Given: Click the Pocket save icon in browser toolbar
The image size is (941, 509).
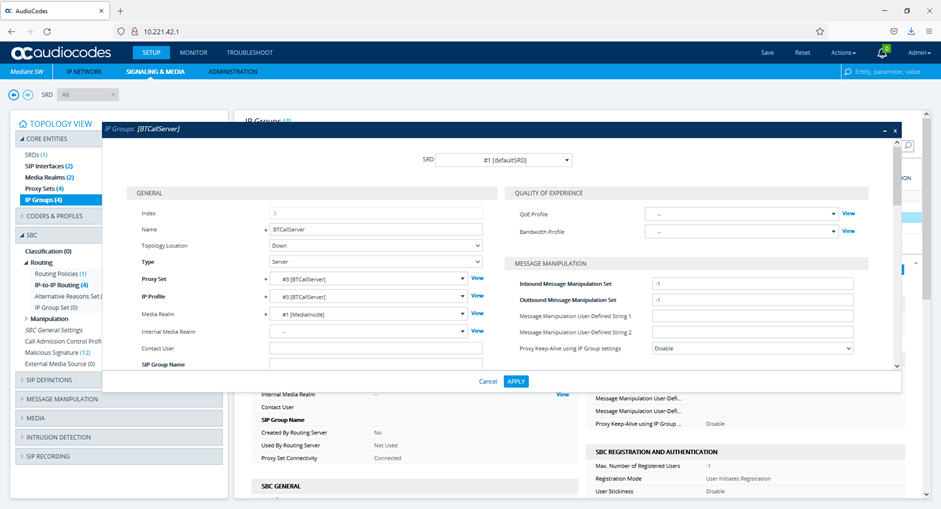Looking at the screenshot, I should coord(894,32).
